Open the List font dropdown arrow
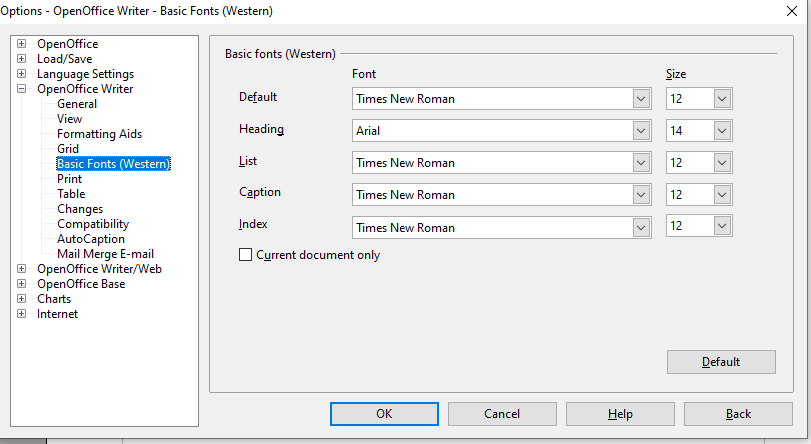Screen dimensions: 811x444 click(x=641, y=163)
